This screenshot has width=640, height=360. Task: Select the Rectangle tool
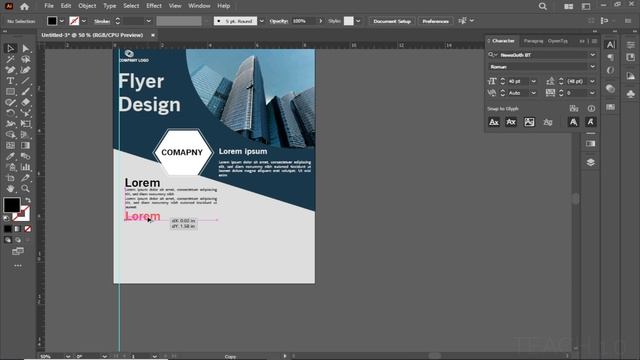pos(10,91)
